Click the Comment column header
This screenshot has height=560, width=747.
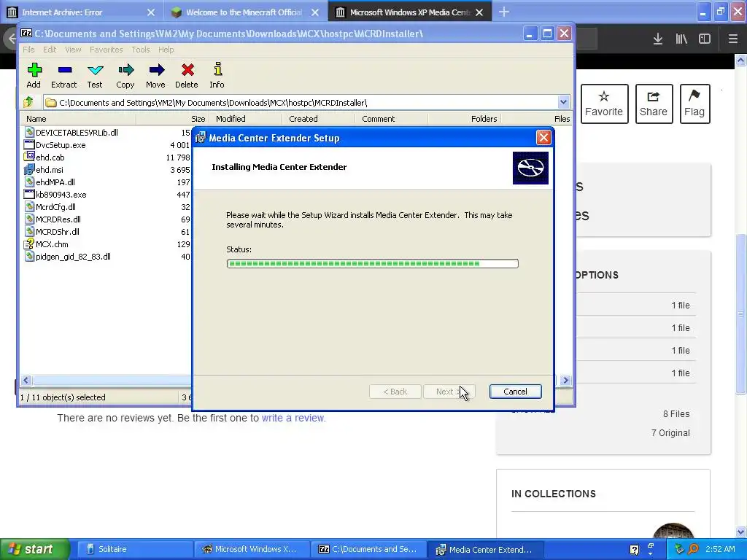pos(391,119)
